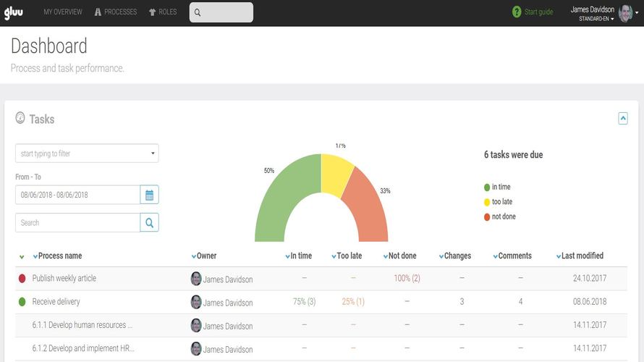Screen dimensions: 644x362
Task: Open the Processes menu
Action: 115,12
